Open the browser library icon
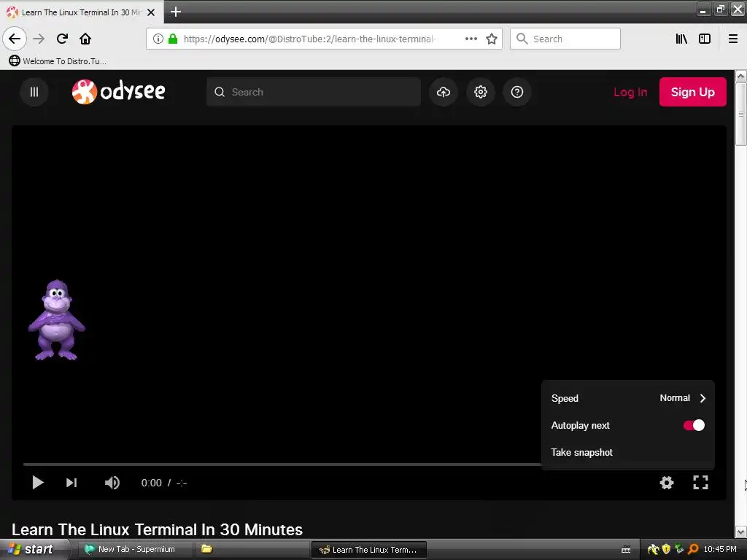Image resolution: width=747 pixels, height=560 pixels. [x=681, y=39]
